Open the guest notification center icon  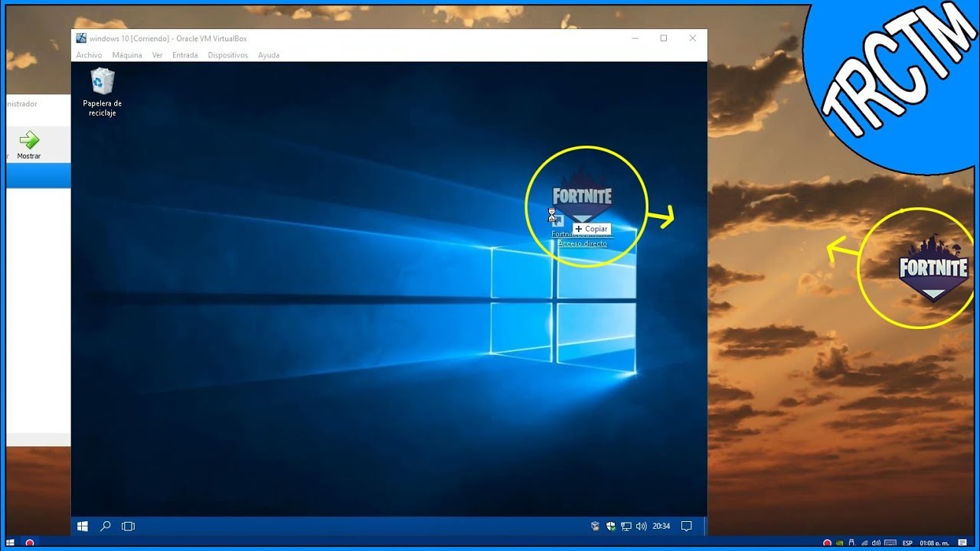[687, 526]
